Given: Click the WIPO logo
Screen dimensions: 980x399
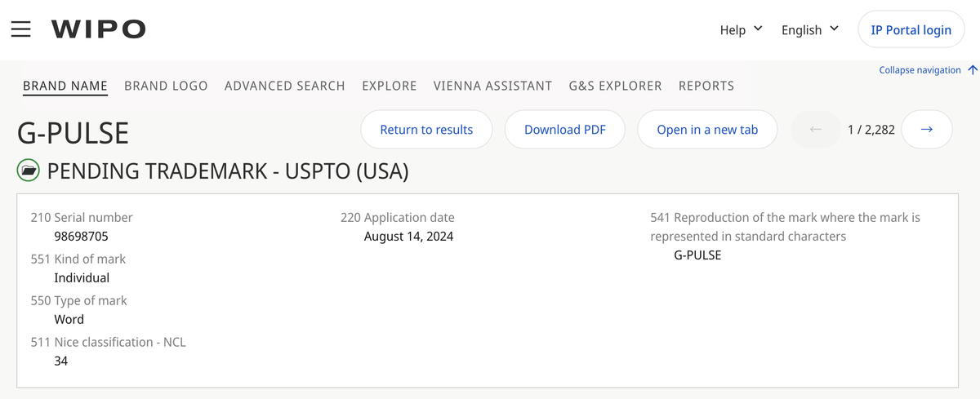Looking at the screenshot, I should click(x=99, y=29).
